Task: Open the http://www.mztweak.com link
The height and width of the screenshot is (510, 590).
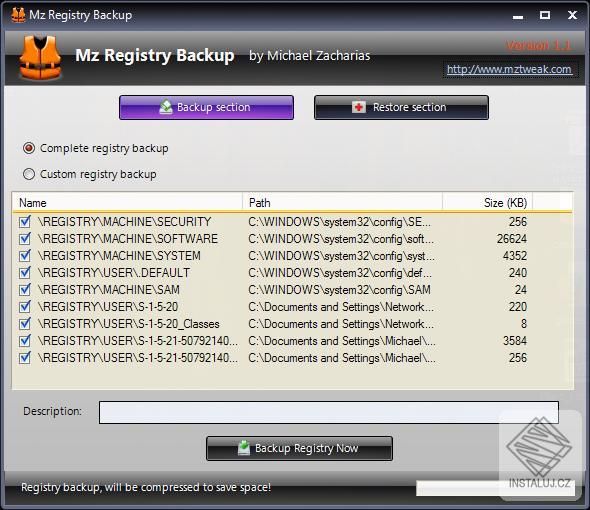Action: coord(509,69)
